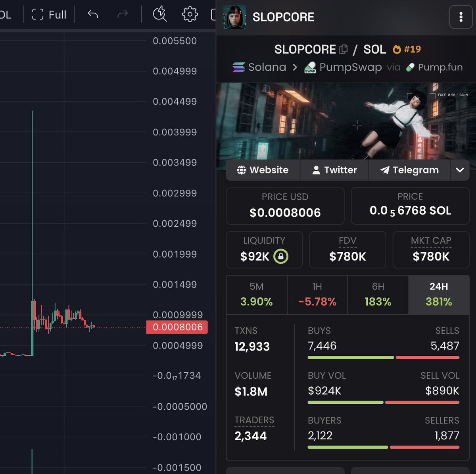476x474 pixels.
Task: Select the SLOPCORE / SOL pair title
Action: click(330, 49)
